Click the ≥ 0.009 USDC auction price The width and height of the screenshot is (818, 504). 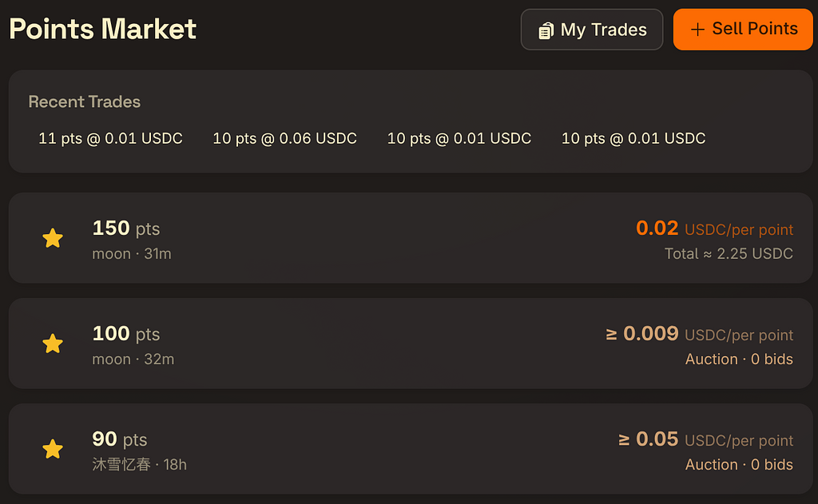700,334
